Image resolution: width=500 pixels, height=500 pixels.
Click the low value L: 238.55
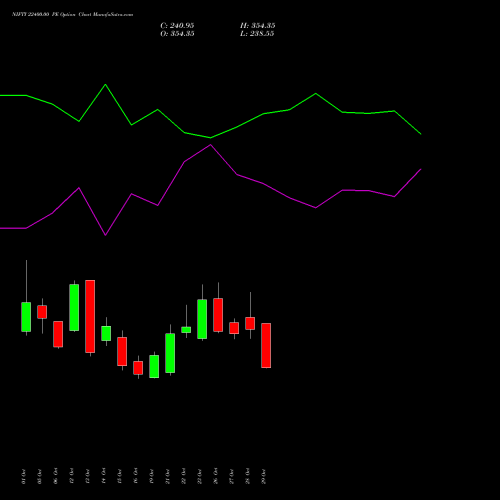[257, 34]
